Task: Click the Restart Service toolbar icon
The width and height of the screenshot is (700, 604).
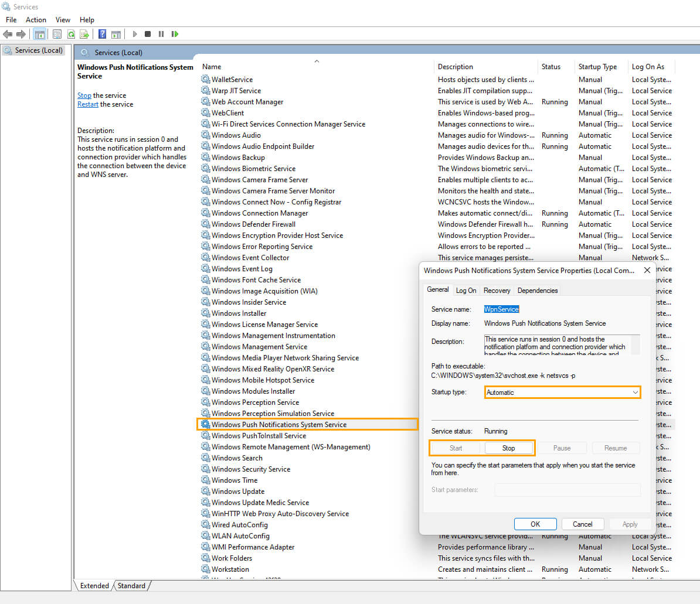Action: 175,34
